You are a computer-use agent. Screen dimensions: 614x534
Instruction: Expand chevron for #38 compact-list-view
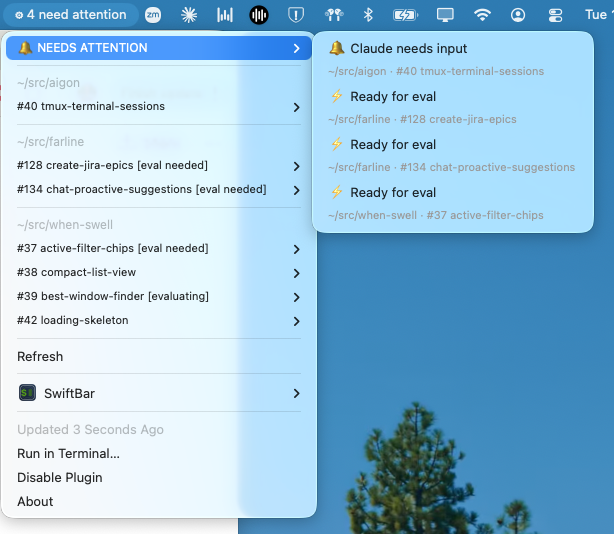point(296,273)
